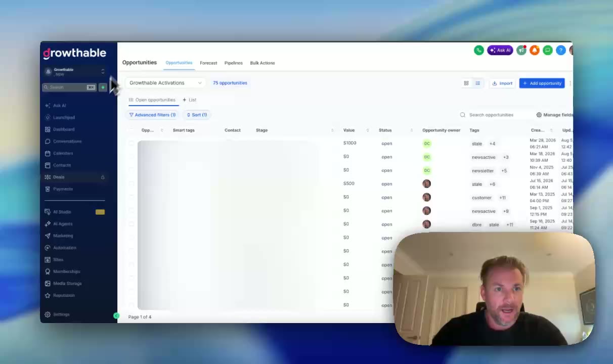
Task: Open the Sort (1) options
Action: [x=197, y=115]
